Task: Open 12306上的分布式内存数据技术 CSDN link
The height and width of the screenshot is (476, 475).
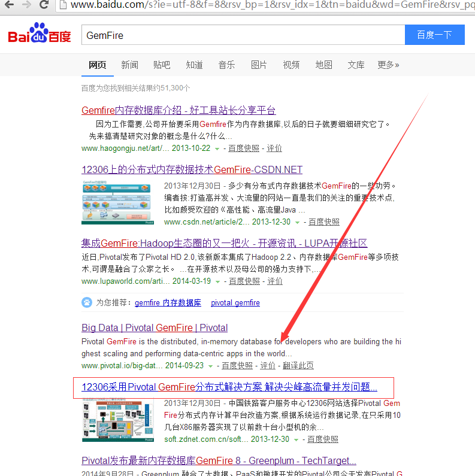Action: (192, 169)
